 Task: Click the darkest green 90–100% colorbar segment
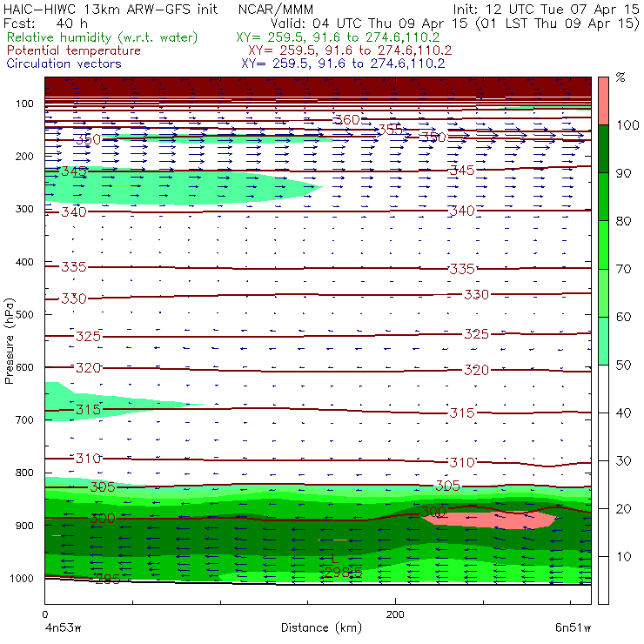click(603, 149)
